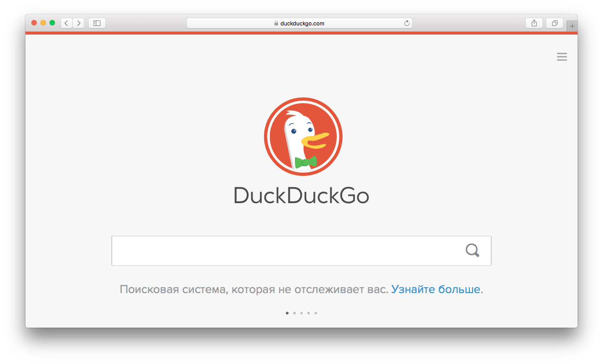Reload the page with the refresh icon

[407, 23]
